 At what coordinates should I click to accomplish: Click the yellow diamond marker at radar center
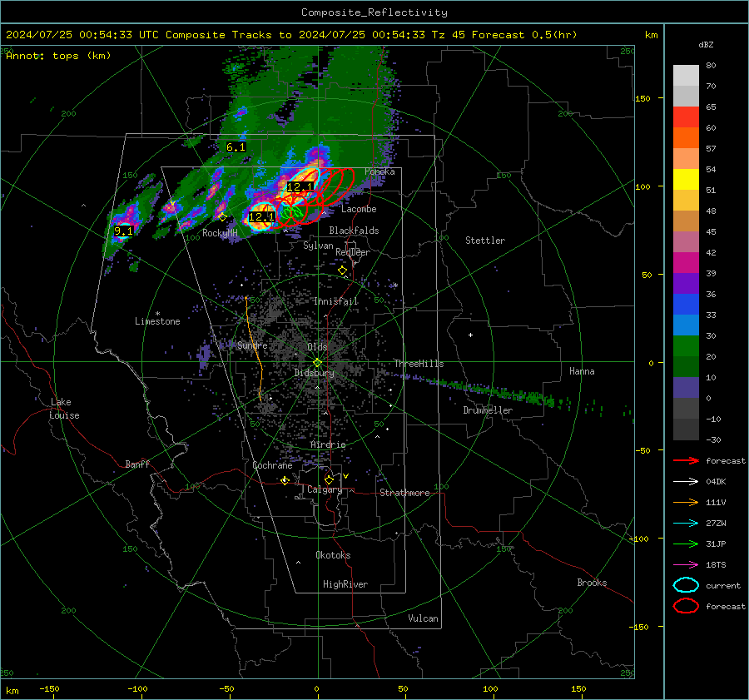(x=317, y=363)
